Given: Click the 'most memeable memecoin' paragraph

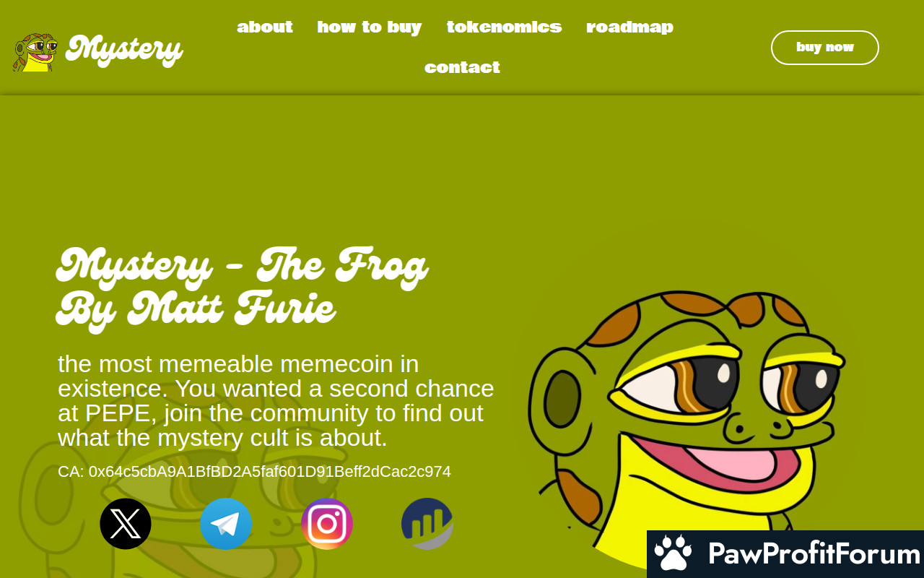Looking at the screenshot, I should 276,401.
